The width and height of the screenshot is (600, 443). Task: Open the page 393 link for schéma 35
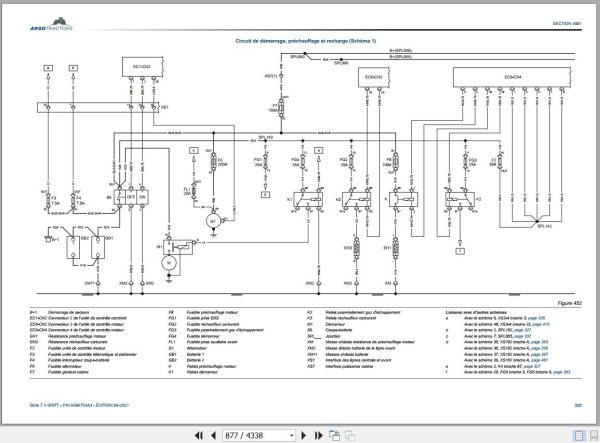tap(539, 342)
